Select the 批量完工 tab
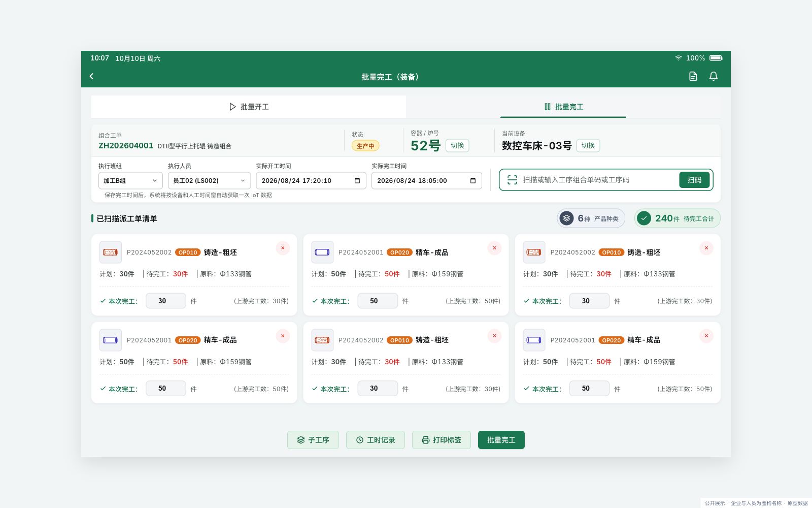812x508 pixels. [x=563, y=107]
